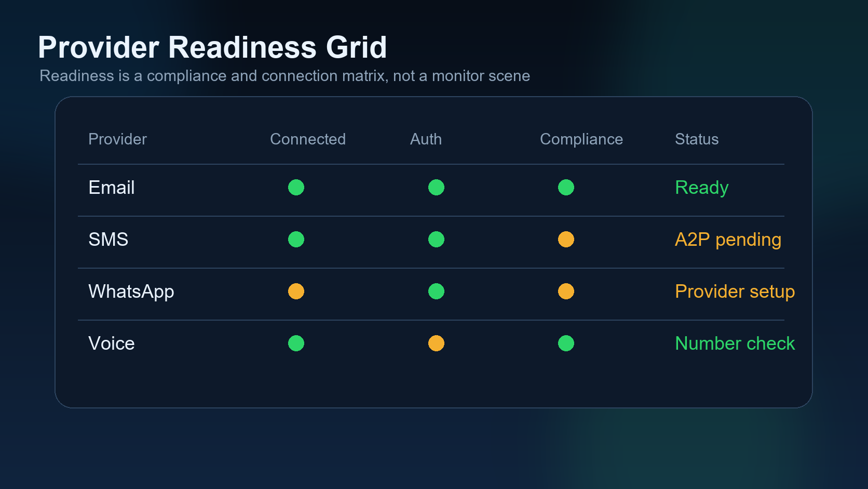Image resolution: width=868 pixels, height=489 pixels.
Task: Click SMS Auth green dot
Action: (x=436, y=239)
